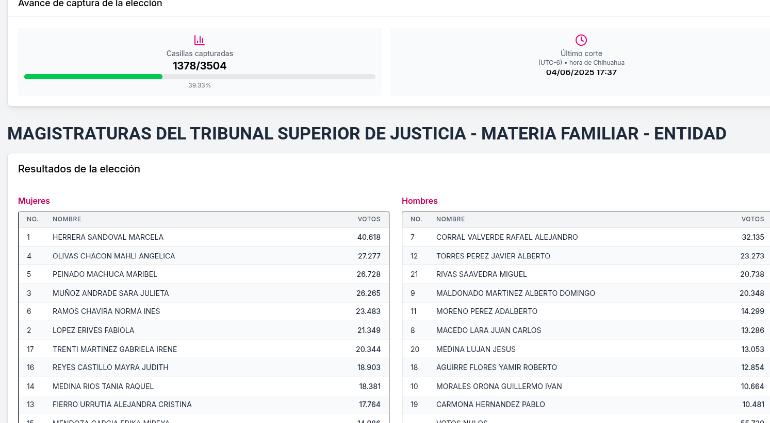This screenshot has height=423, width=770.
Task: Select row FIERRO URRUTIA ALEJANDRA CRISTINA
Action: pyautogui.click(x=204, y=404)
